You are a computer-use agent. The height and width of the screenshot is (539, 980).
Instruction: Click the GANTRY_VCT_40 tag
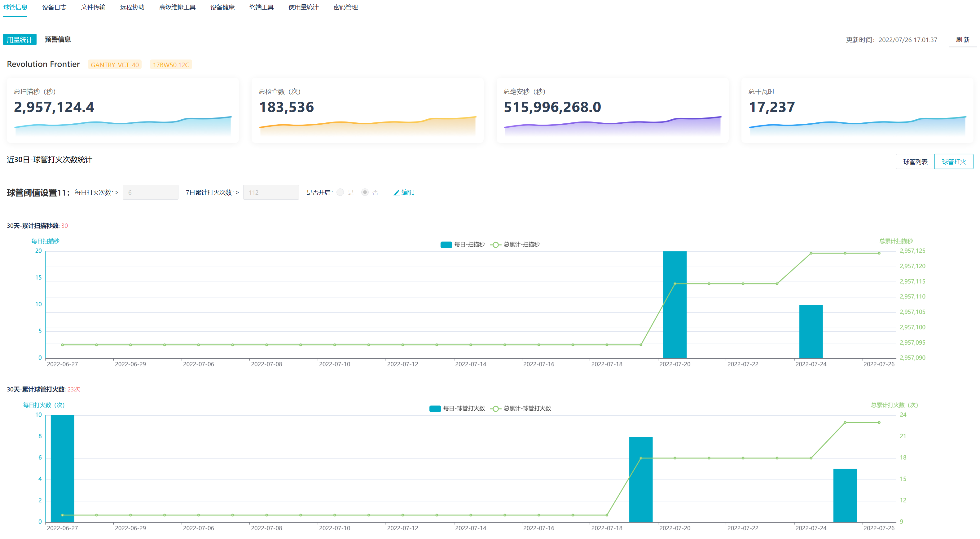(x=115, y=65)
